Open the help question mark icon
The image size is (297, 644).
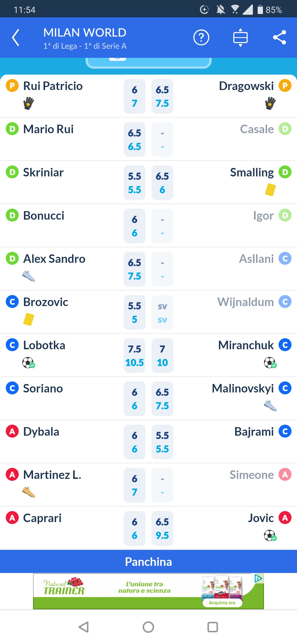(201, 37)
